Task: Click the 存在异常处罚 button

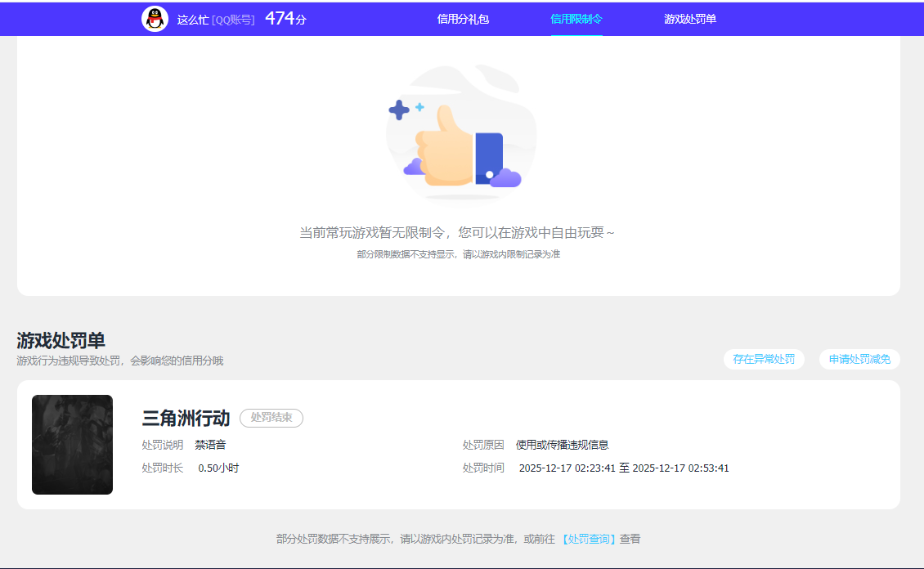Action: 763,359
